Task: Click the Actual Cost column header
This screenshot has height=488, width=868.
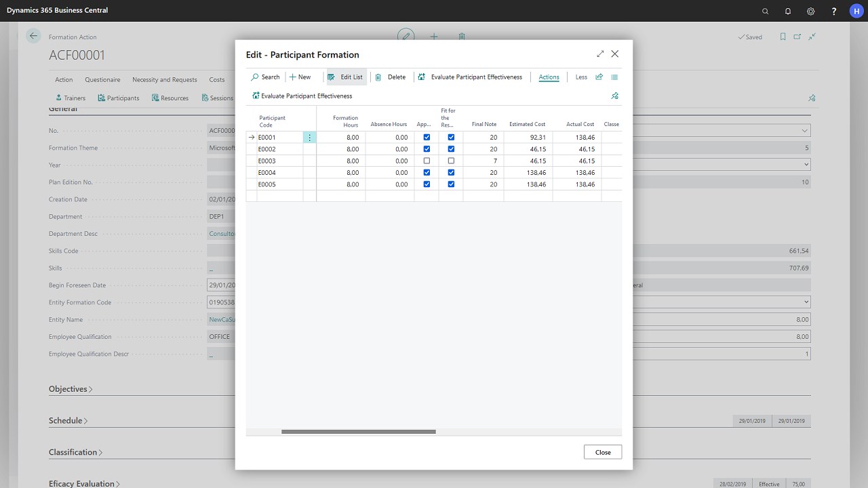Action: pyautogui.click(x=580, y=125)
